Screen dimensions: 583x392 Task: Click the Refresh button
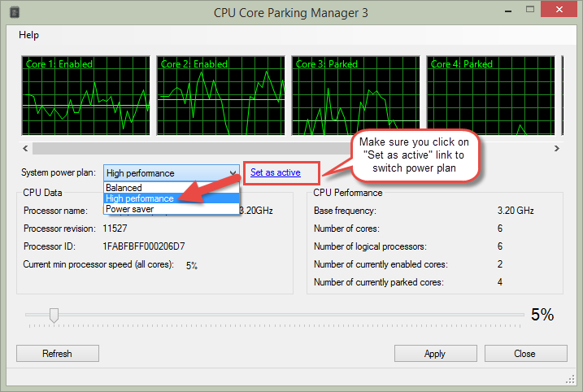tap(58, 353)
